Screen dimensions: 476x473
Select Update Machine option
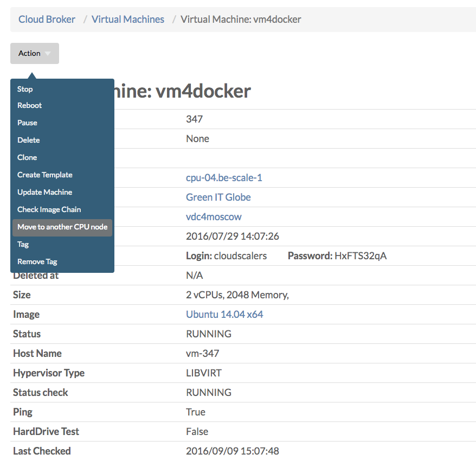pos(44,192)
